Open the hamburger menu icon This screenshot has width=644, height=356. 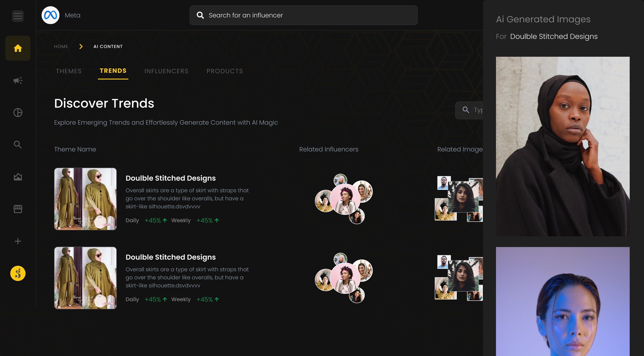pos(18,16)
